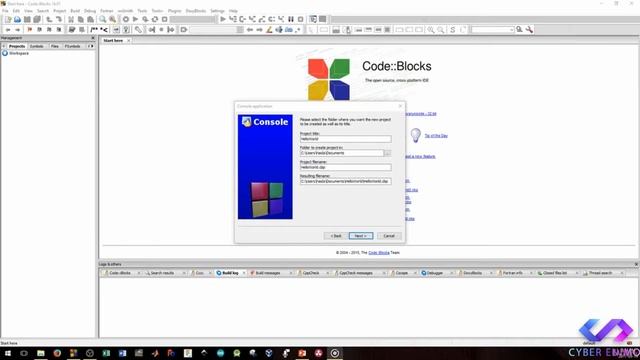Click the Save all files icon
Image resolution: width=640 pixels, height=360 pixels.
(x=37, y=19)
